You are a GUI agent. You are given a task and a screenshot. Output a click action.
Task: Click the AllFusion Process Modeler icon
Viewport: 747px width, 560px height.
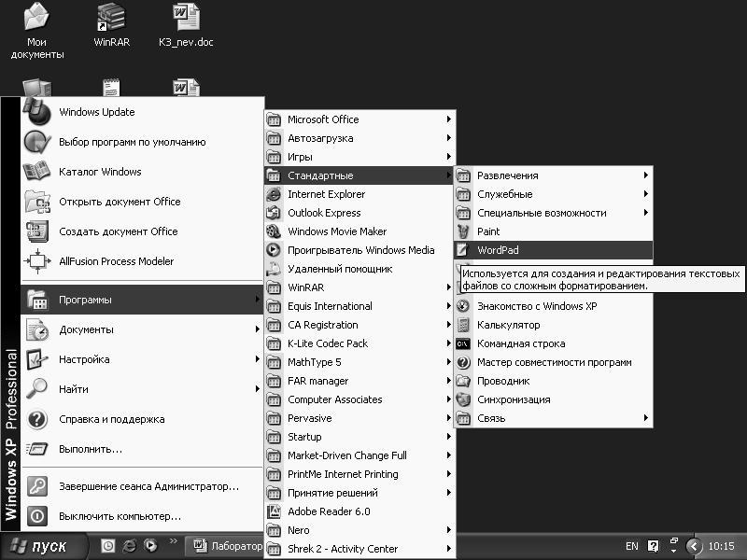tap(37, 261)
